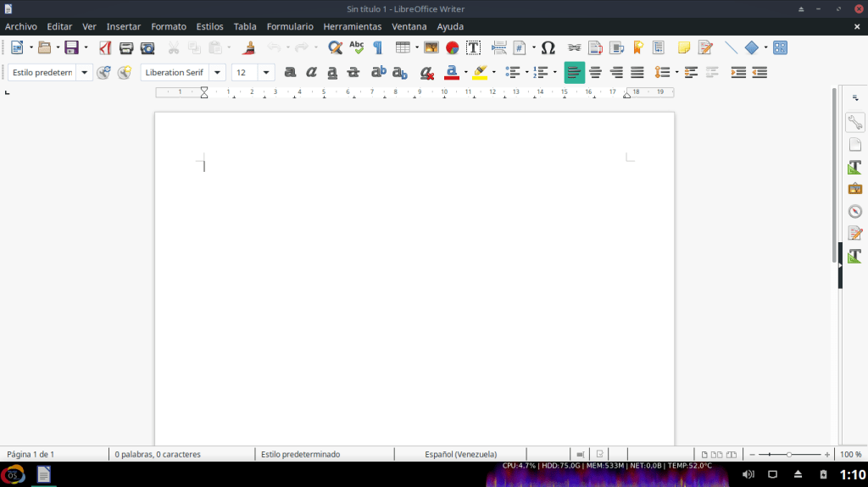Toggle strikethrough text formatting
The height and width of the screenshot is (487, 868).
pyautogui.click(x=353, y=73)
